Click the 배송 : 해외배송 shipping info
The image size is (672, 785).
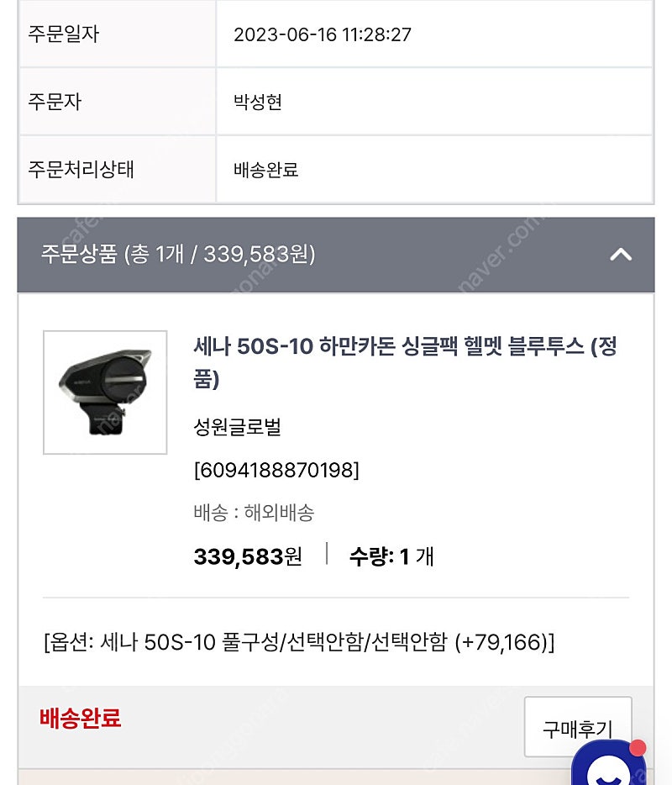[x=254, y=513]
